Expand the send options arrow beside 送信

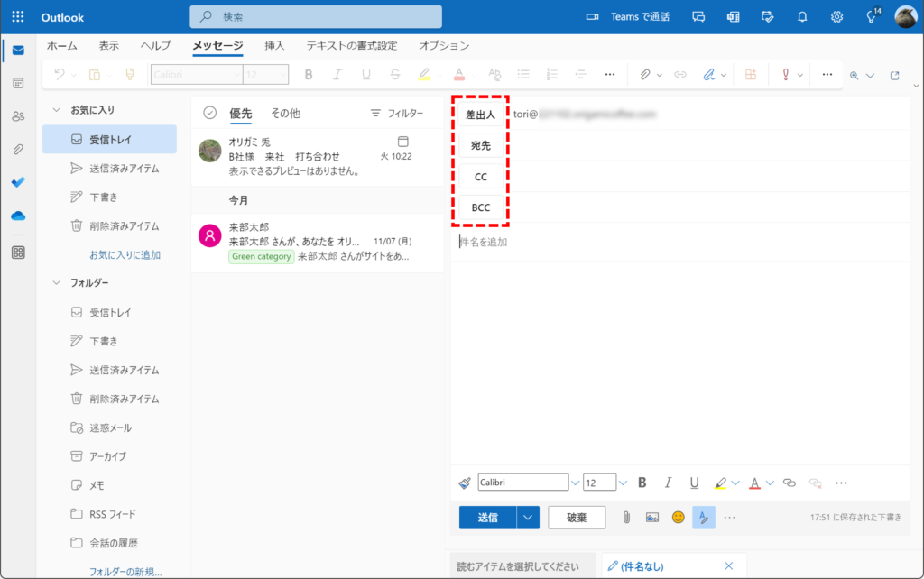point(528,518)
